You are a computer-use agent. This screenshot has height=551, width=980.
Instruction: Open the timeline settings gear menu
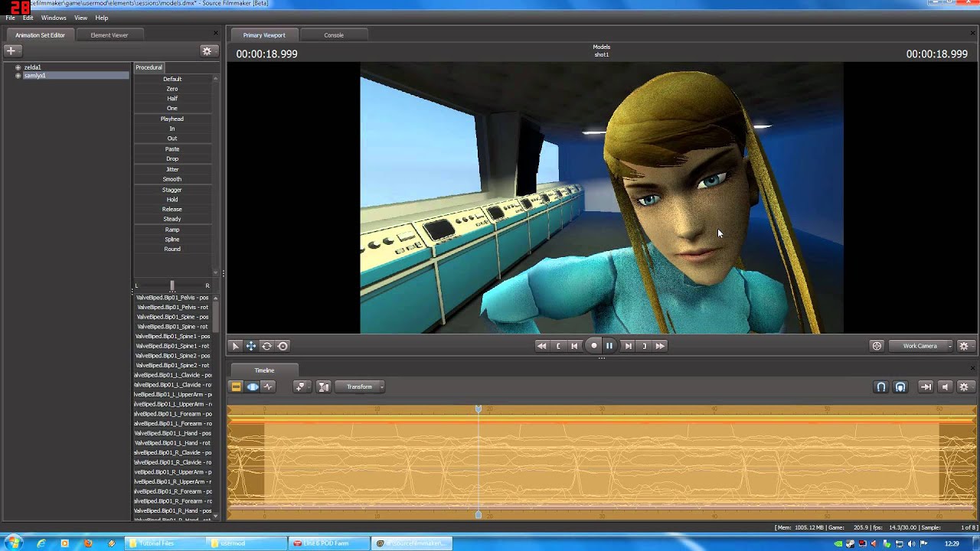click(x=964, y=386)
